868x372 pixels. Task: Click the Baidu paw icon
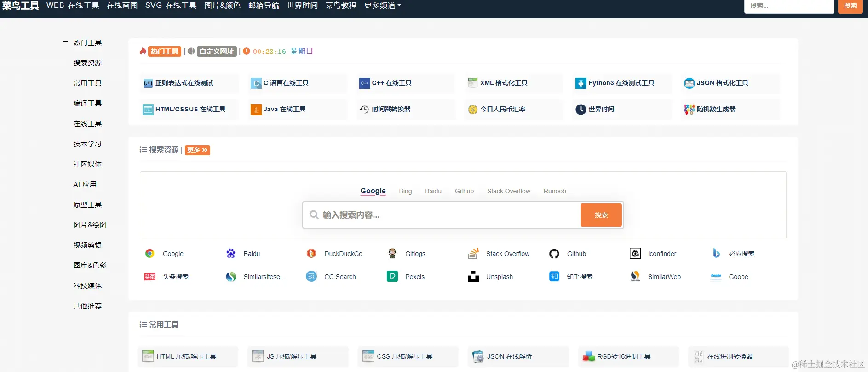pyautogui.click(x=230, y=253)
